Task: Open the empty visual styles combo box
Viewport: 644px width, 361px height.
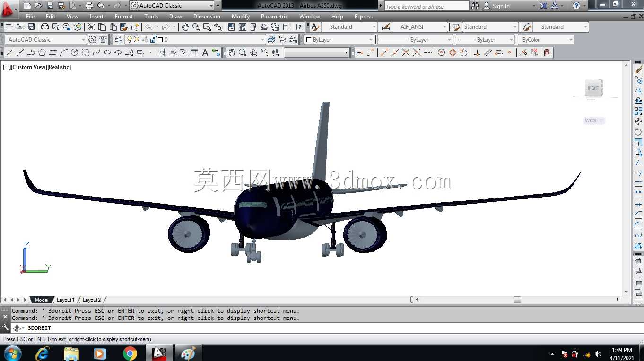Action: pos(316,52)
